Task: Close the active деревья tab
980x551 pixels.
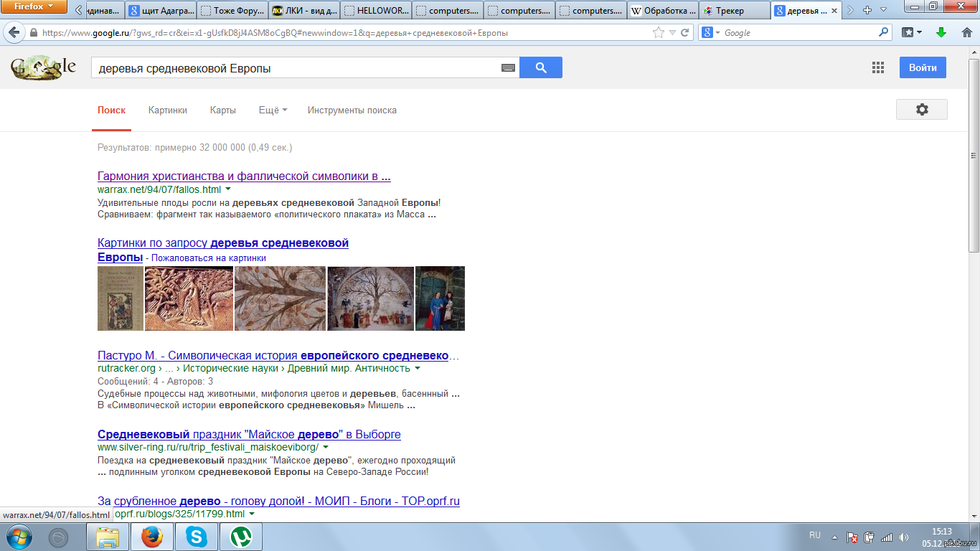Action: (834, 11)
